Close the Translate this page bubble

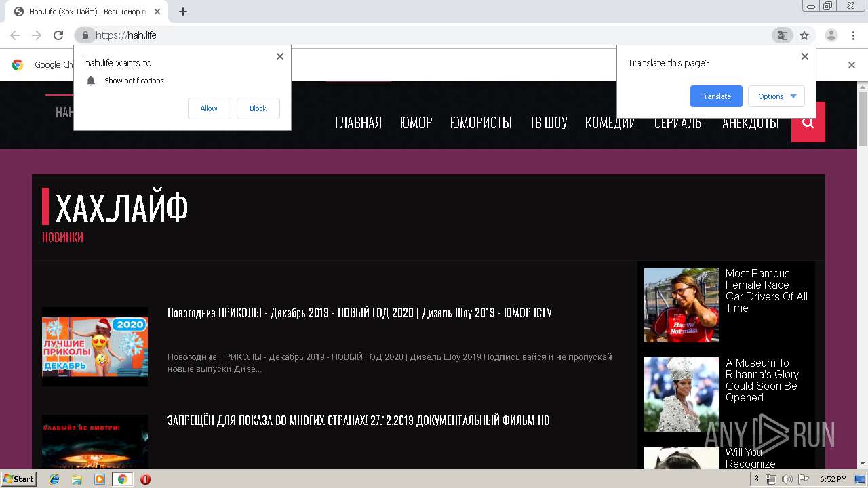(x=805, y=56)
